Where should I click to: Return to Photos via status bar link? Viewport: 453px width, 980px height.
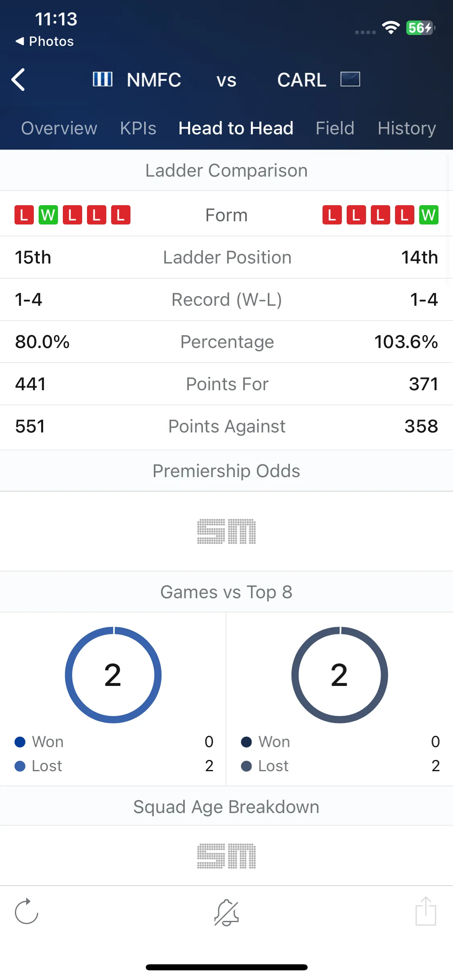coord(45,41)
